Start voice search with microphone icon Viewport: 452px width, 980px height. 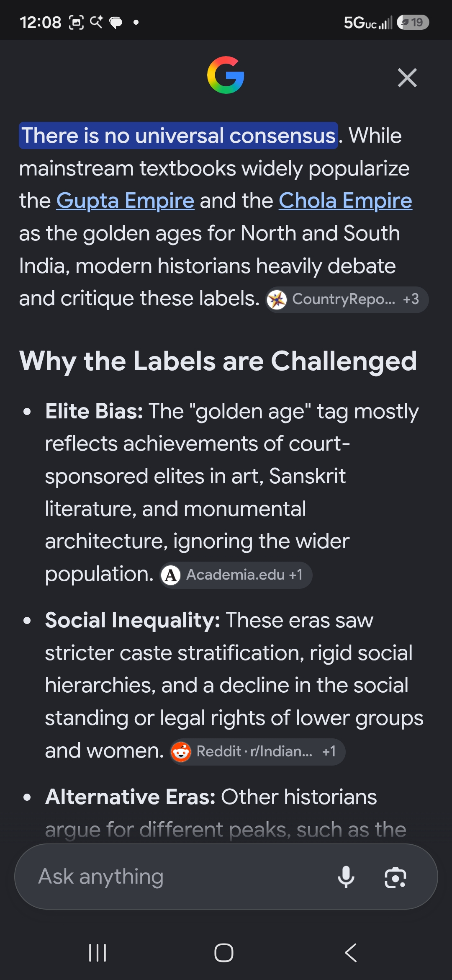click(x=346, y=877)
